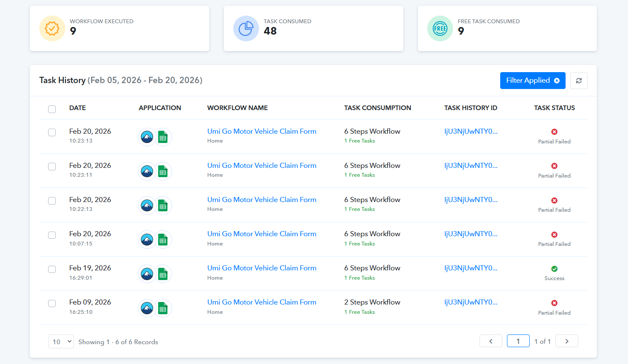Open task history ID for the 10:07:15 run

471,234
